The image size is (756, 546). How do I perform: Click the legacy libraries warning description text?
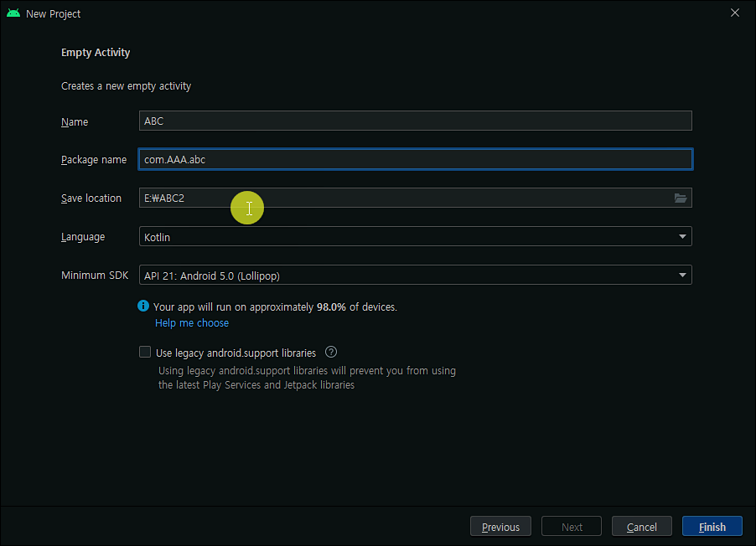[307, 378]
